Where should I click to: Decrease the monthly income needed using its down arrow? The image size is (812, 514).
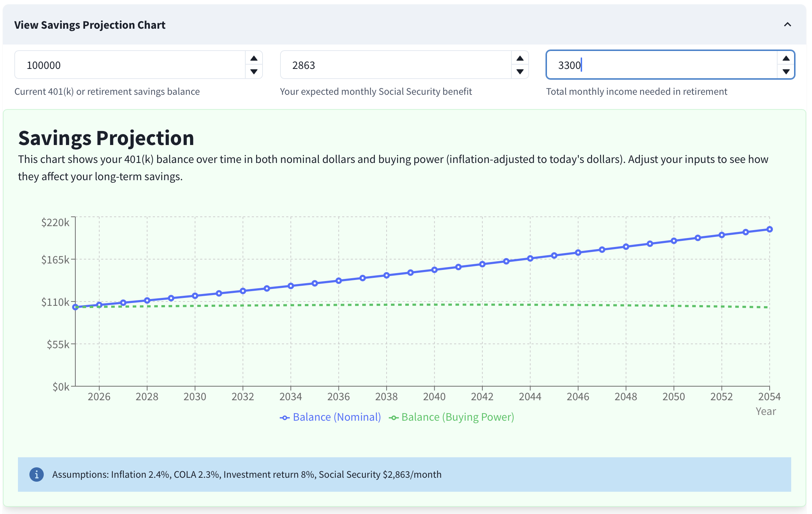(x=786, y=72)
